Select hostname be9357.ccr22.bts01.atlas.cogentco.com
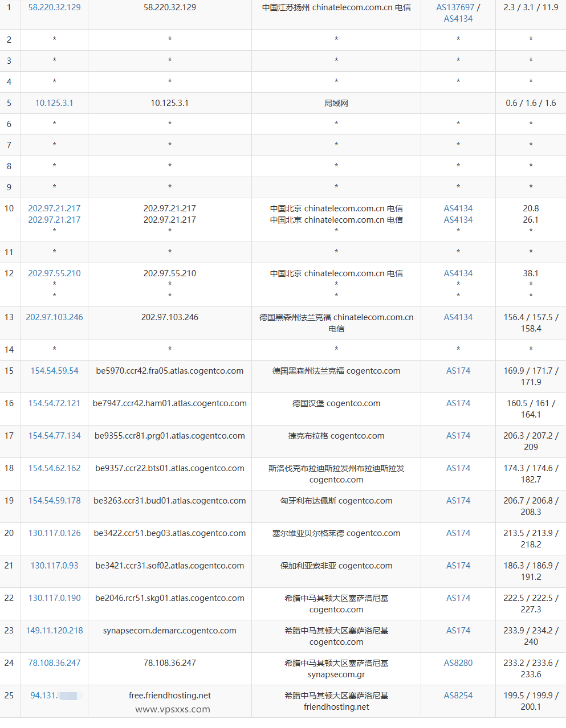566x728 pixels. pos(170,468)
